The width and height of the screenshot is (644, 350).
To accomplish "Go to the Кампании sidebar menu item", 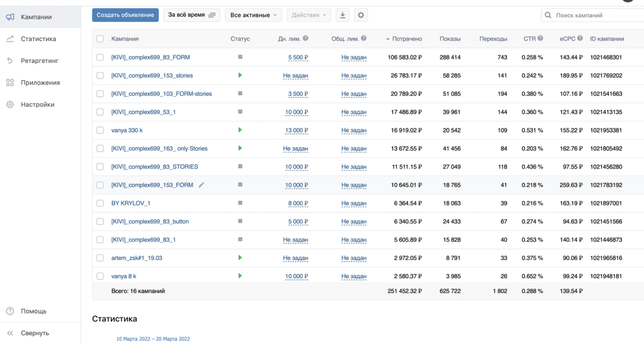I will pos(40,17).
